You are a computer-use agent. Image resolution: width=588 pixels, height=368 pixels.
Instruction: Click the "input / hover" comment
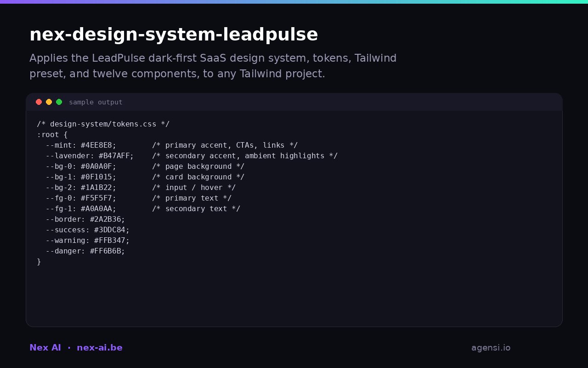[194, 188]
